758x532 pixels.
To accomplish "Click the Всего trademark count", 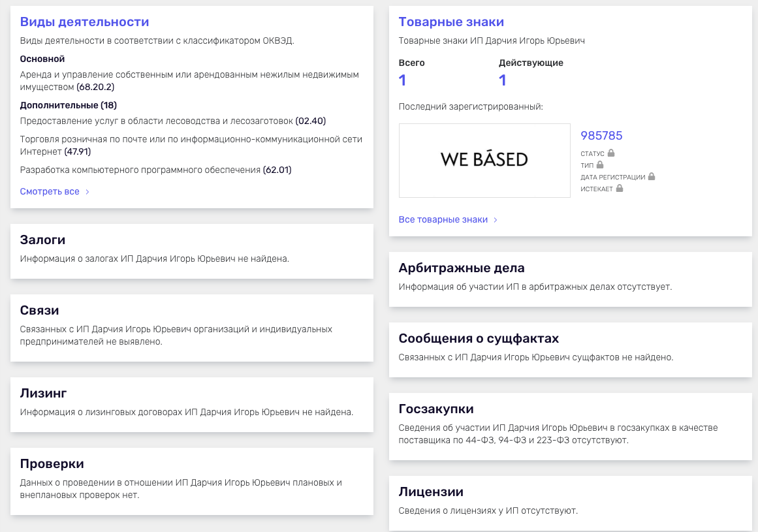I will click(402, 80).
